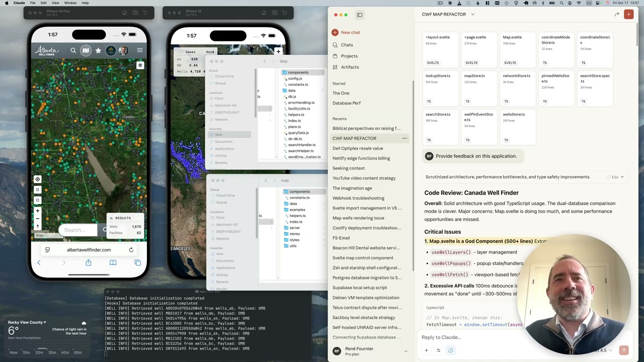This screenshot has width=644, height=362.
Task: Open the Wi-Fi icon in macOS menu bar
Action: pyautogui.click(x=579, y=3)
